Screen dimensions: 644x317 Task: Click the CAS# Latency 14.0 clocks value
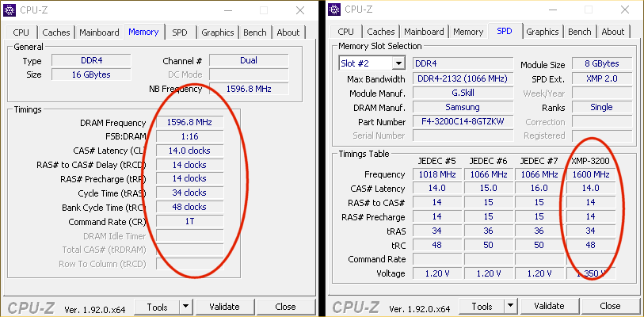pyautogui.click(x=190, y=151)
